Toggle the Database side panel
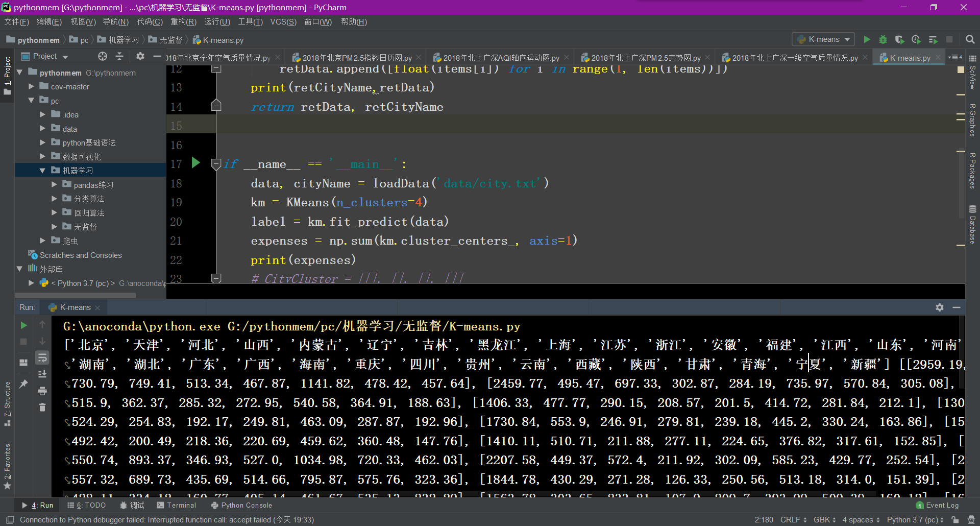This screenshot has height=526, width=980. tap(973, 224)
